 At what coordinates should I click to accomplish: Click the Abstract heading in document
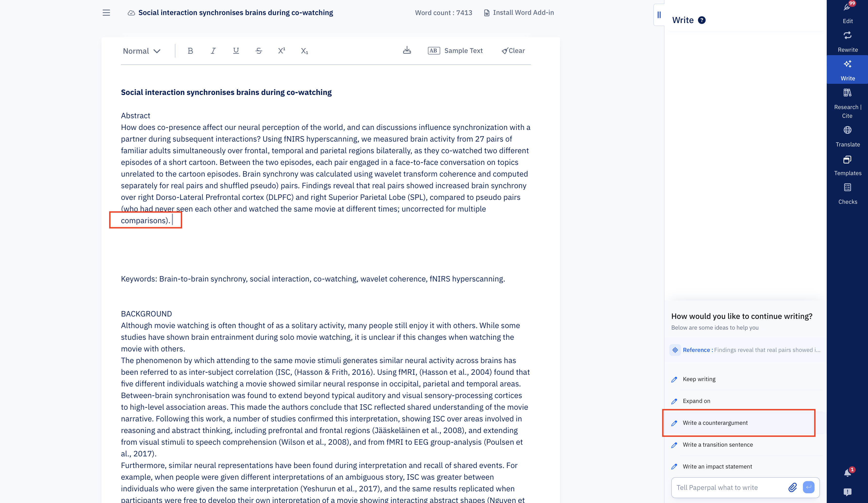pyautogui.click(x=136, y=116)
